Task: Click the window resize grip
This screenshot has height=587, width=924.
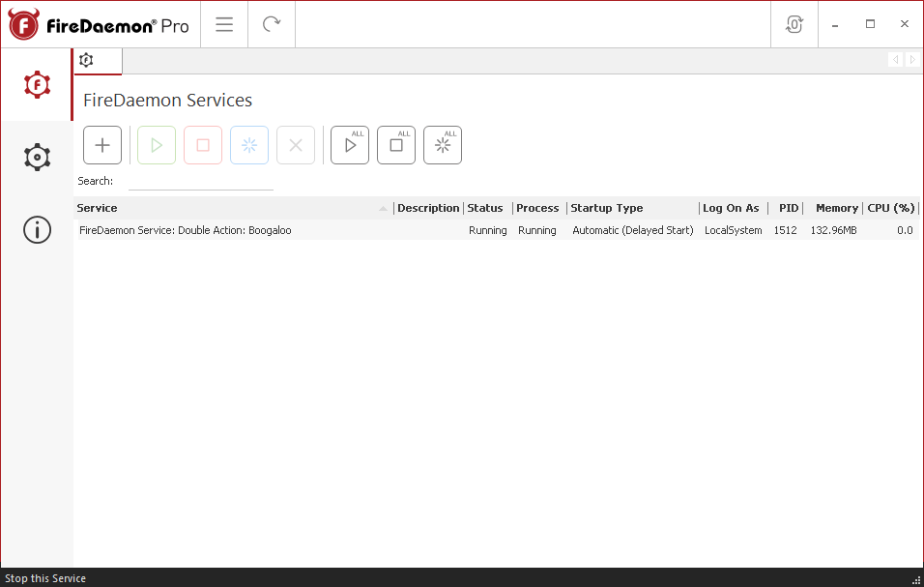Action: tap(916, 580)
